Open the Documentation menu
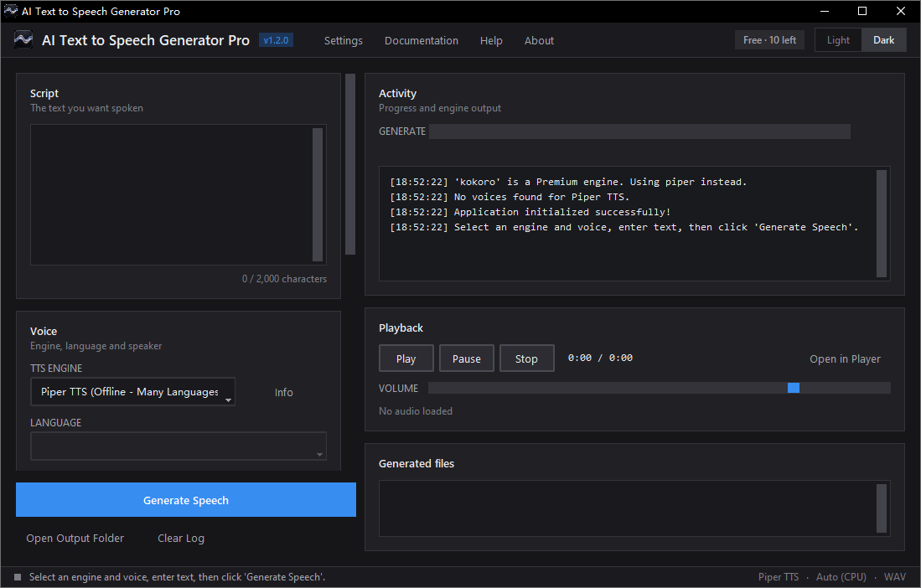921x588 pixels. click(422, 40)
